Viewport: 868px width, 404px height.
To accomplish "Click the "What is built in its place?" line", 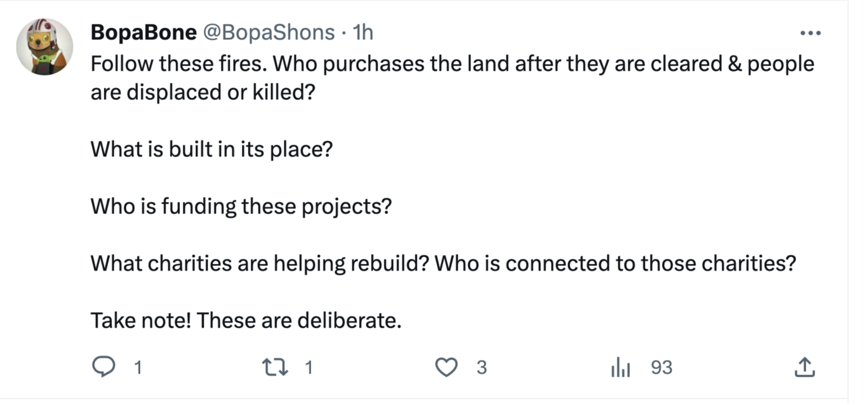I will [x=211, y=149].
